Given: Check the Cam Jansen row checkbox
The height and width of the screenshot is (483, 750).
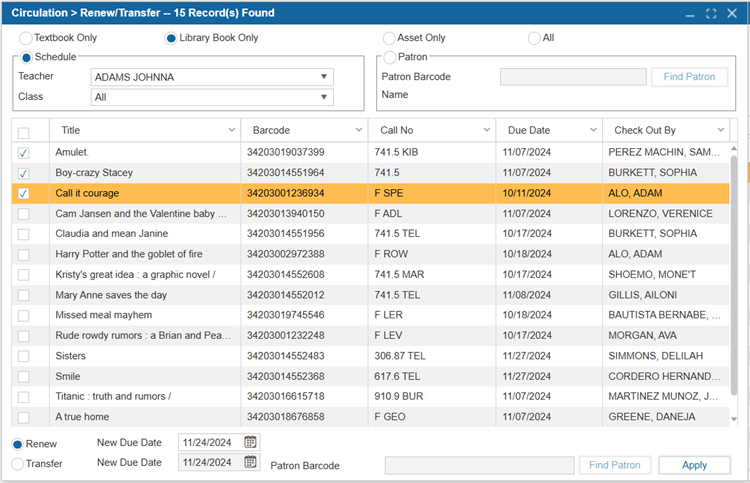Looking at the screenshot, I should [x=23, y=214].
